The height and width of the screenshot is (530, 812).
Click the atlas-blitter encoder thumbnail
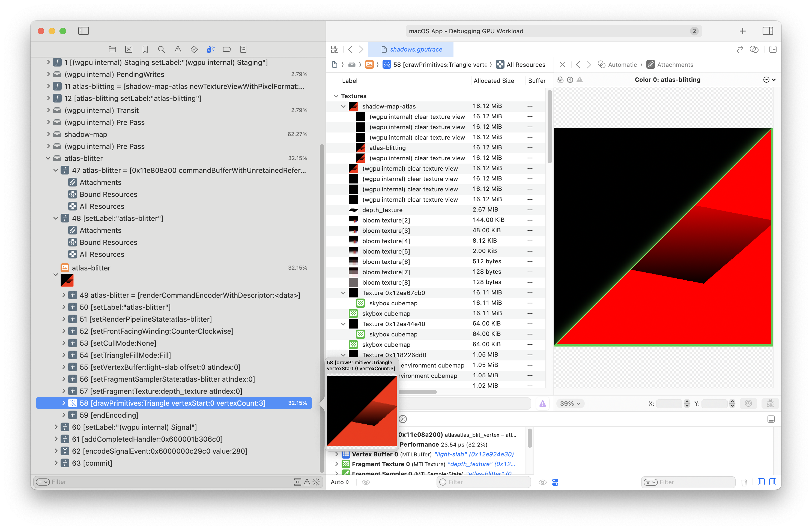[x=67, y=280]
